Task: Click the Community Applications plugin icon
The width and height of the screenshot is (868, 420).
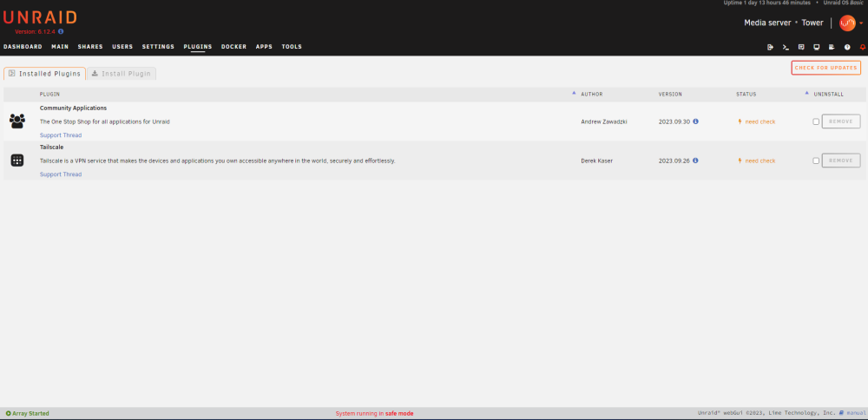Action: 17,121
